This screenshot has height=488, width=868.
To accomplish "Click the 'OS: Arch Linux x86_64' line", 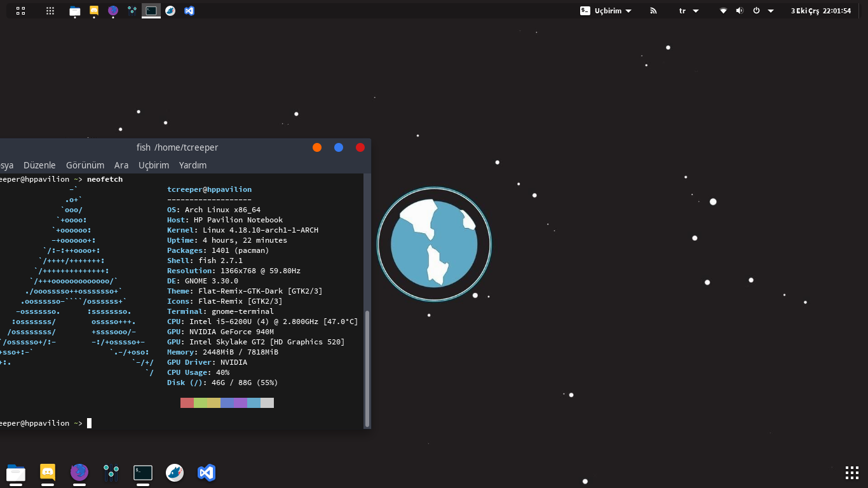I will [x=214, y=210].
